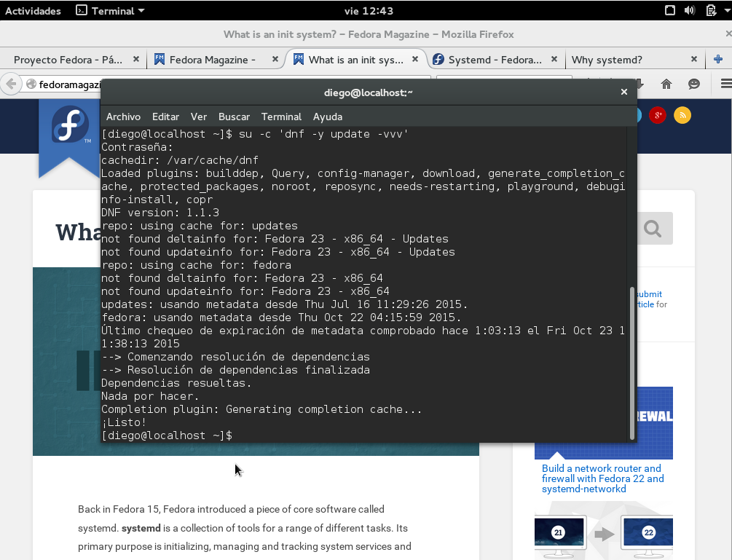Open the Ver menu in the terminal
Image resolution: width=732 pixels, height=560 pixels.
[198, 117]
